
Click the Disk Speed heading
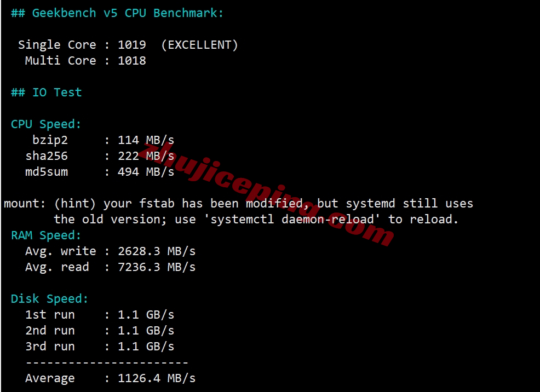[49, 299]
